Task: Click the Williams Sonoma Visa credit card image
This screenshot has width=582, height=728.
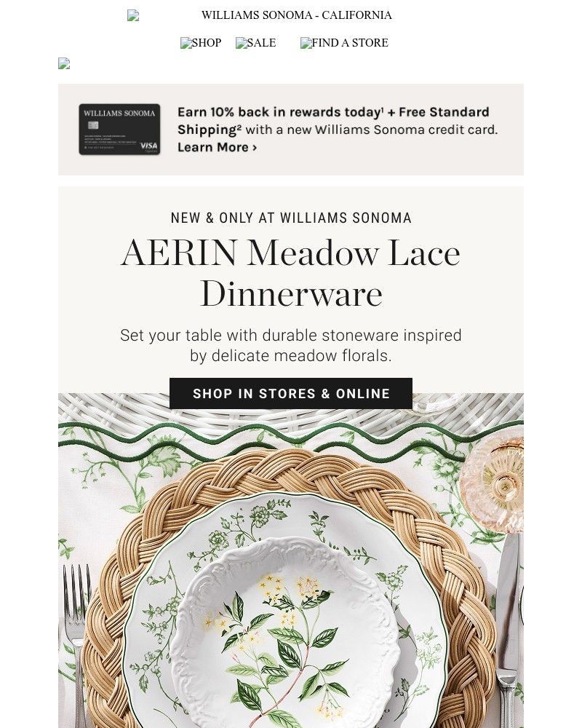Action: 120,130
